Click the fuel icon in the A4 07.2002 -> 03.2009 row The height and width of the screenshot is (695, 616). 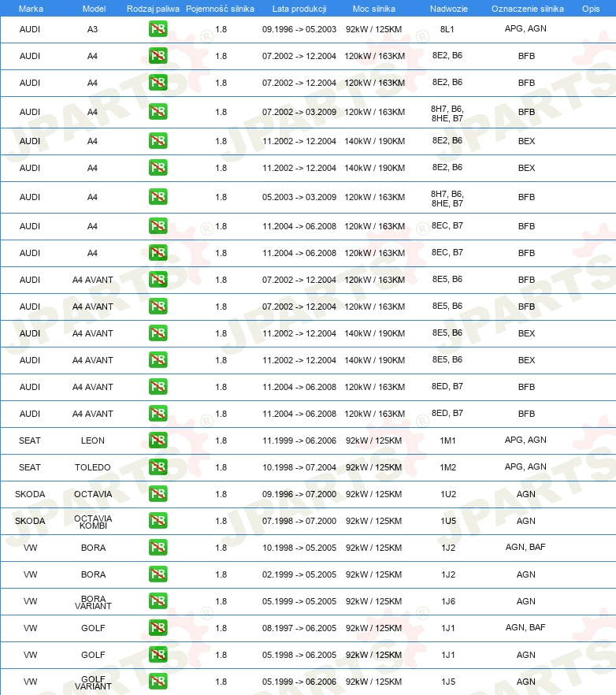click(x=158, y=112)
